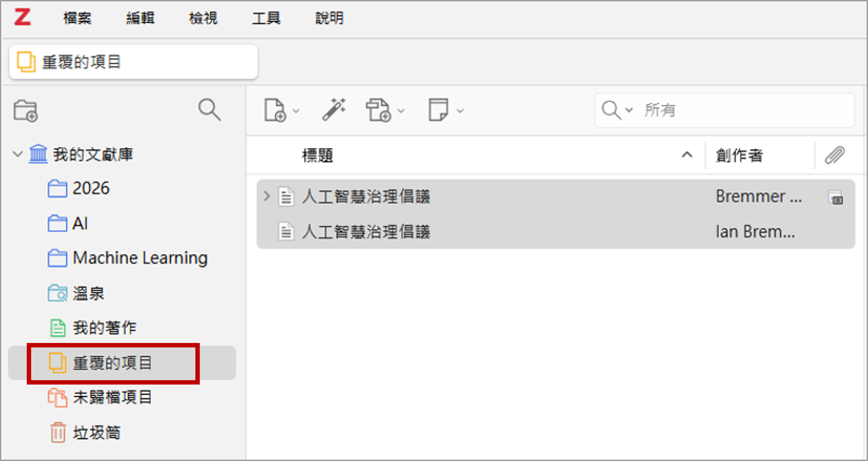The width and height of the screenshot is (868, 461).
Task: Click the add item by identifier wand
Action: coord(333,110)
